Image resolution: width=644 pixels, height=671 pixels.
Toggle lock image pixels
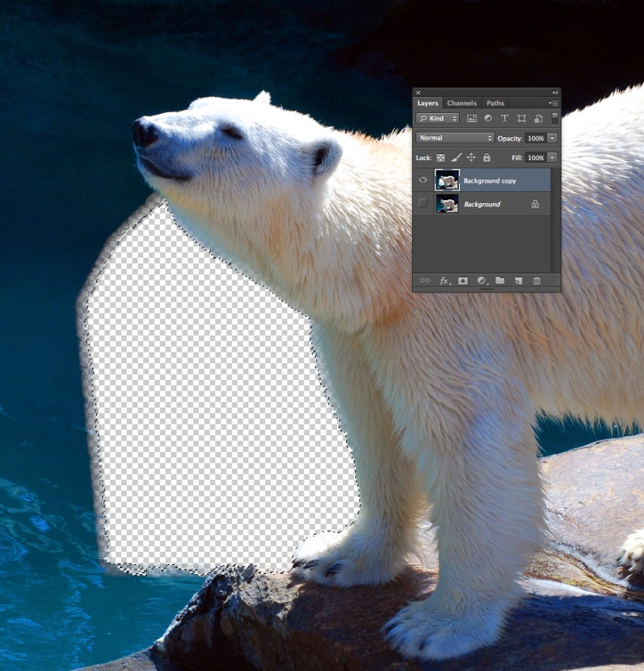(x=456, y=158)
